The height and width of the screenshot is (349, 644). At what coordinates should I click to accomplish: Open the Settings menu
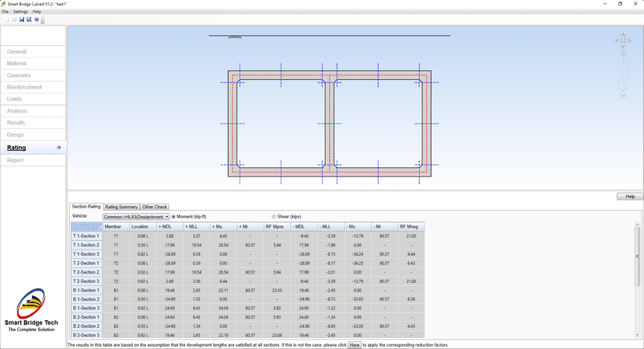(x=20, y=12)
